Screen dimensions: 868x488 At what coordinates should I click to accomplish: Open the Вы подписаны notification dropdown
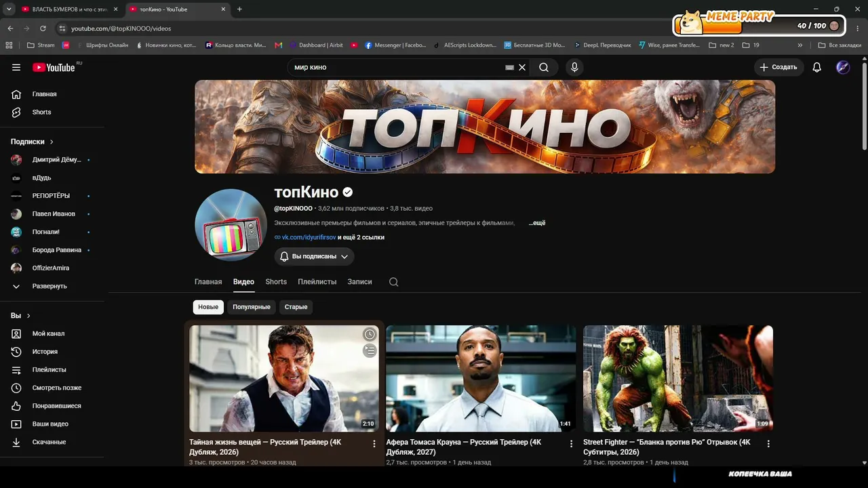[x=314, y=257]
